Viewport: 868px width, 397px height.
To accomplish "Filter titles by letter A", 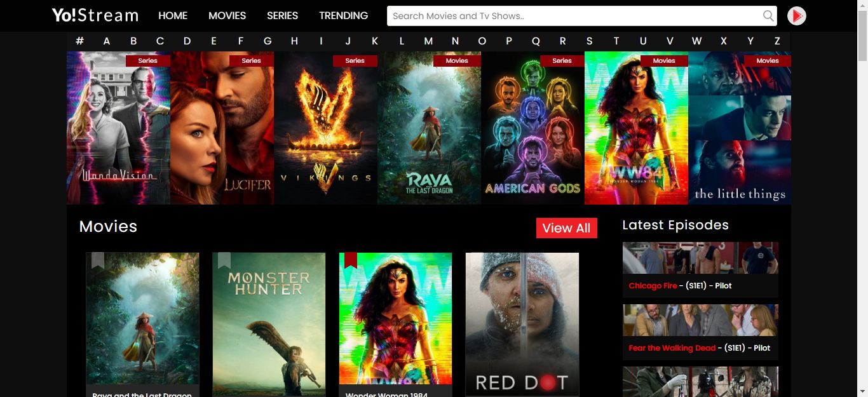I will pyautogui.click(x=107, y=41).
